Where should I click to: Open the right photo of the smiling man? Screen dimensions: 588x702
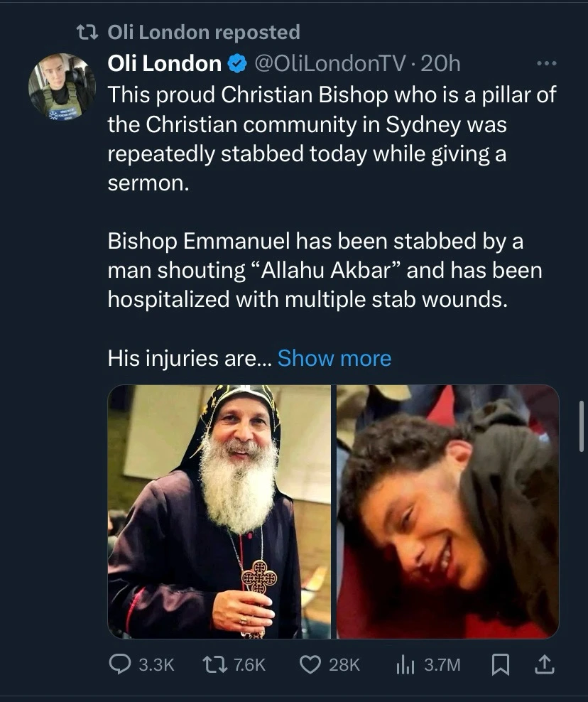pos(448,512)
